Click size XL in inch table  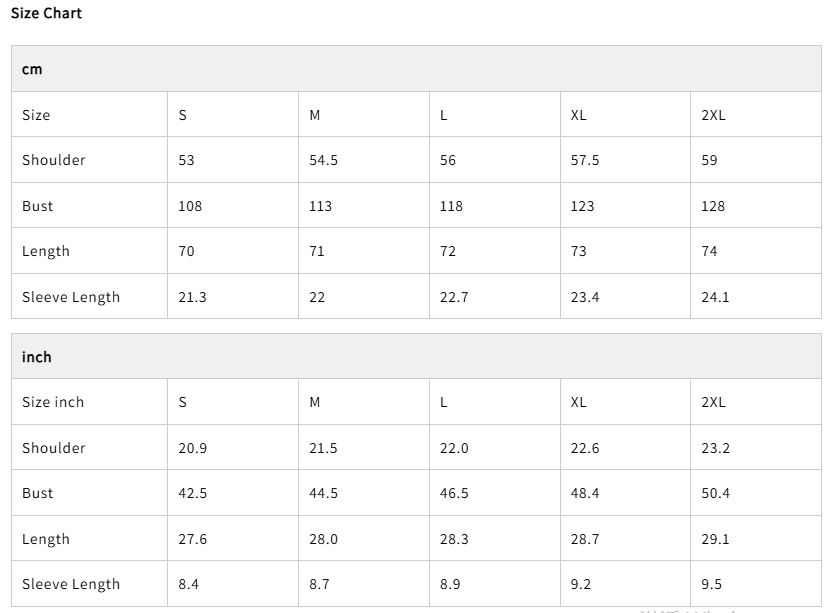pos(578,402)
